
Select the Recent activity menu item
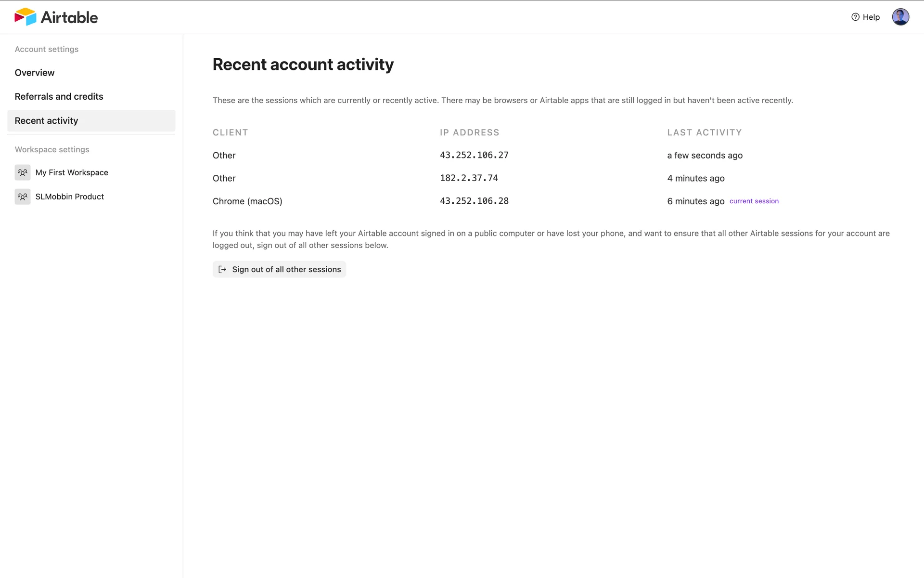click(x=46, y=121)
